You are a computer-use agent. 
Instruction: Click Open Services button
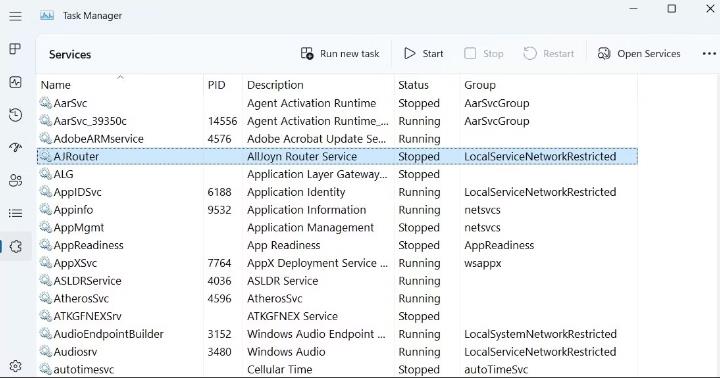click(639, 54)
